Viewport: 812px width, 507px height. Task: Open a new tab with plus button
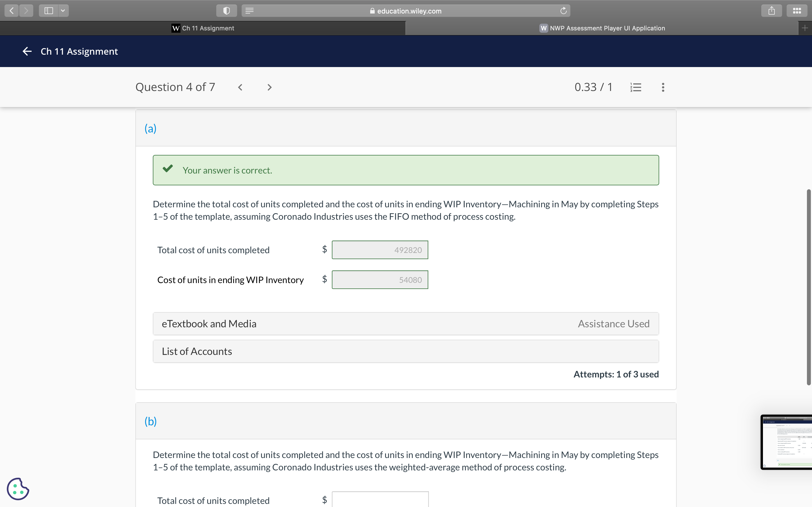[805, 28]
